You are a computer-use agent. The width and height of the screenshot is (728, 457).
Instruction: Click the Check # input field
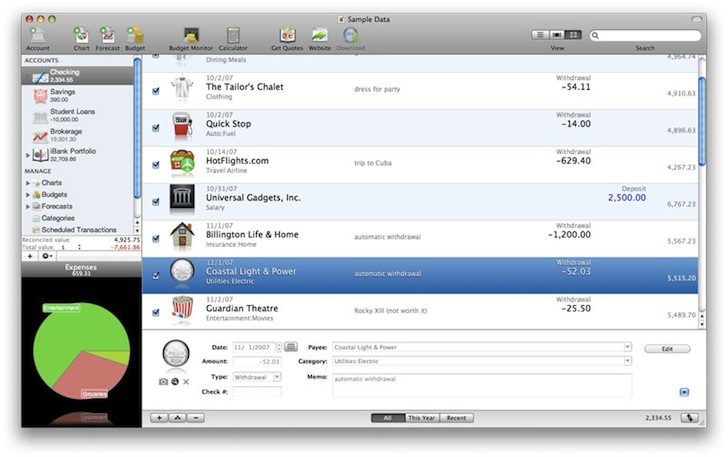(257, 392)
